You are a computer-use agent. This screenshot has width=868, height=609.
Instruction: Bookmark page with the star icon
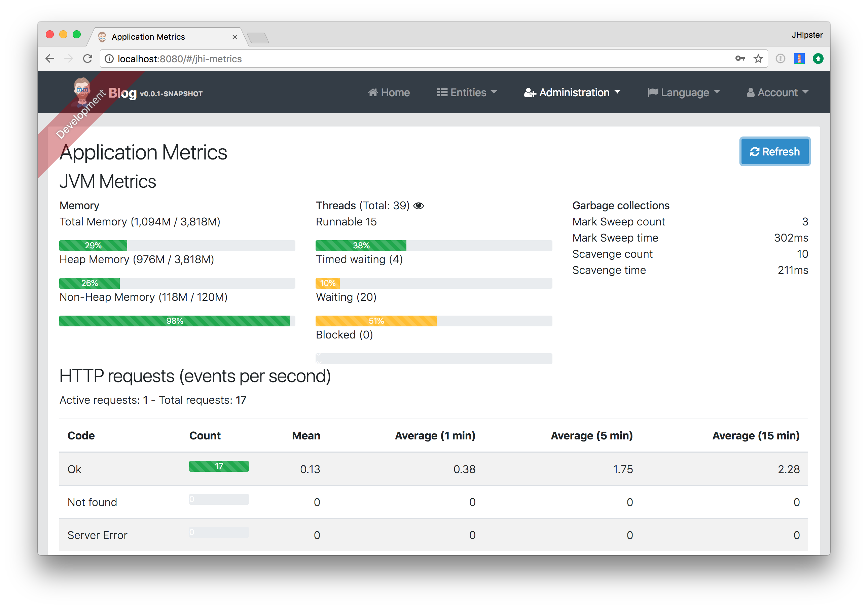[758, 59]
